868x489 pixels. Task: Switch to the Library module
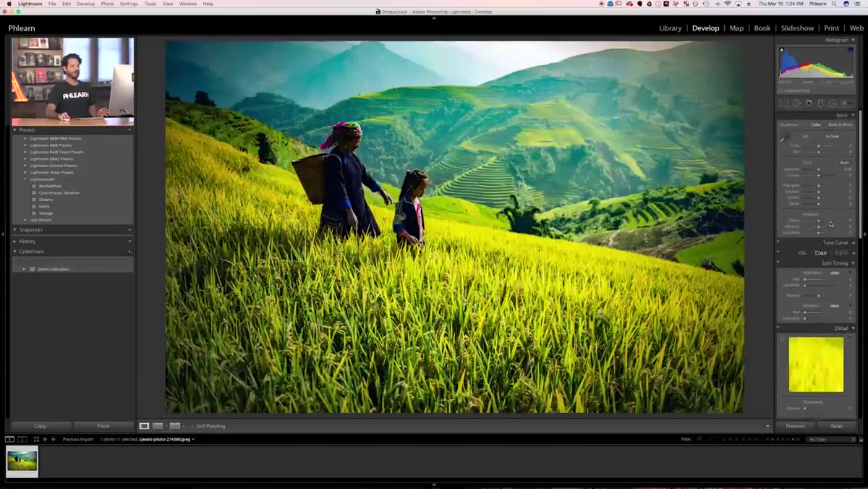(670, 28)
